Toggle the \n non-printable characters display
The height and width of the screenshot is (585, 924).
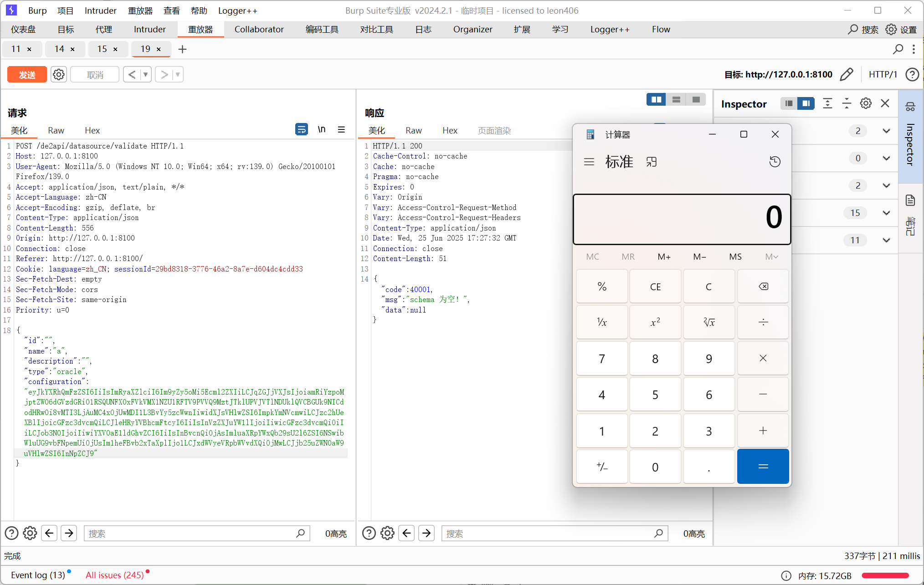point(322,130)
